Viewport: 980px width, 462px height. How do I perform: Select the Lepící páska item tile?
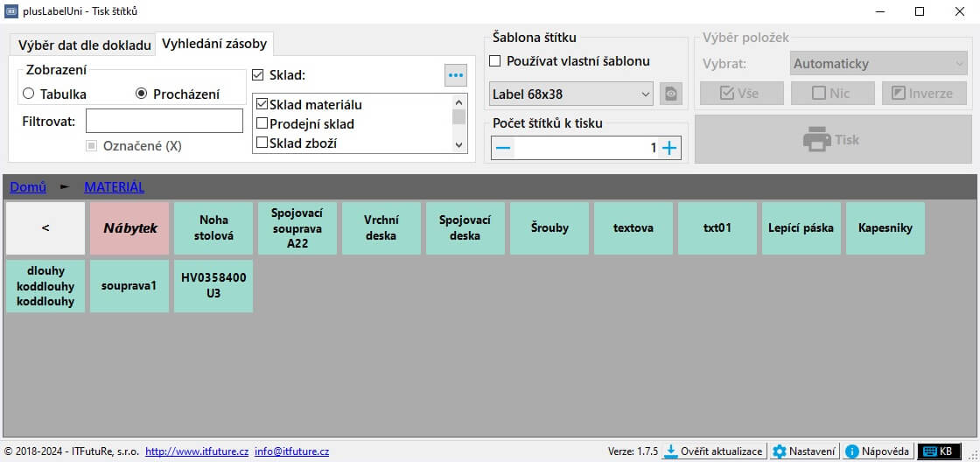point(801,228)
